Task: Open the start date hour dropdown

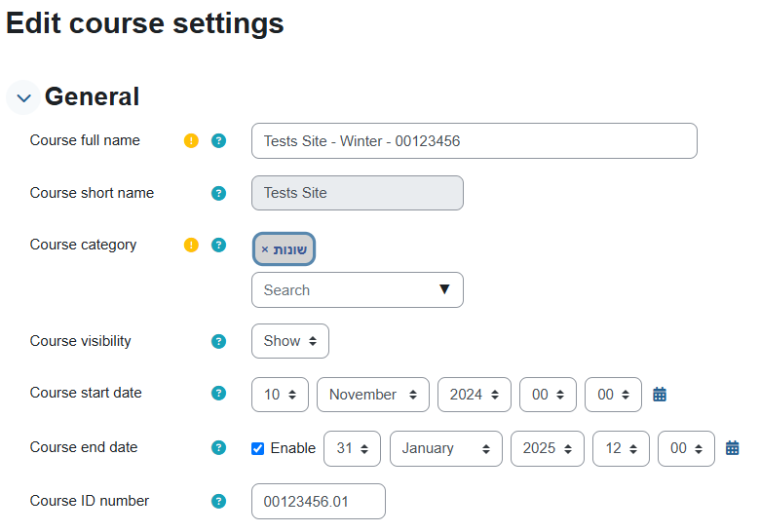Action: click(548, 395)
